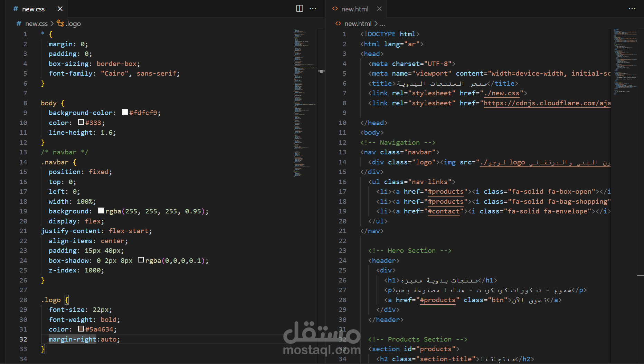
Task: Click the class="btn" attribute on line 28
Action: [x=486, y=300]
